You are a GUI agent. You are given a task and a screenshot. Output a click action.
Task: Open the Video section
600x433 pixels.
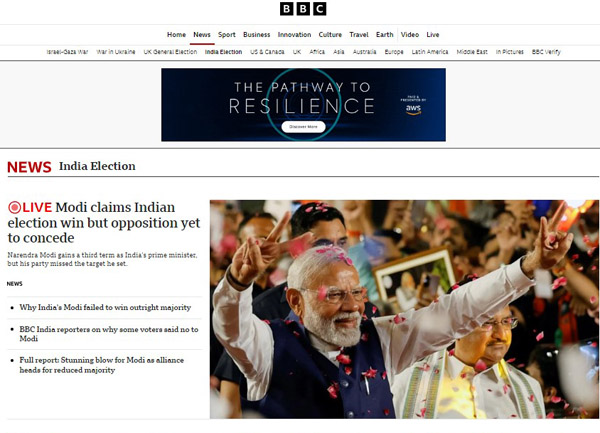point(409,34)
